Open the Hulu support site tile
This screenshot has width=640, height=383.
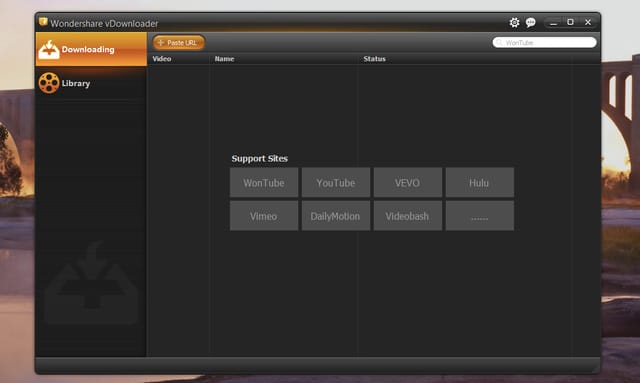tap(480, 183)
